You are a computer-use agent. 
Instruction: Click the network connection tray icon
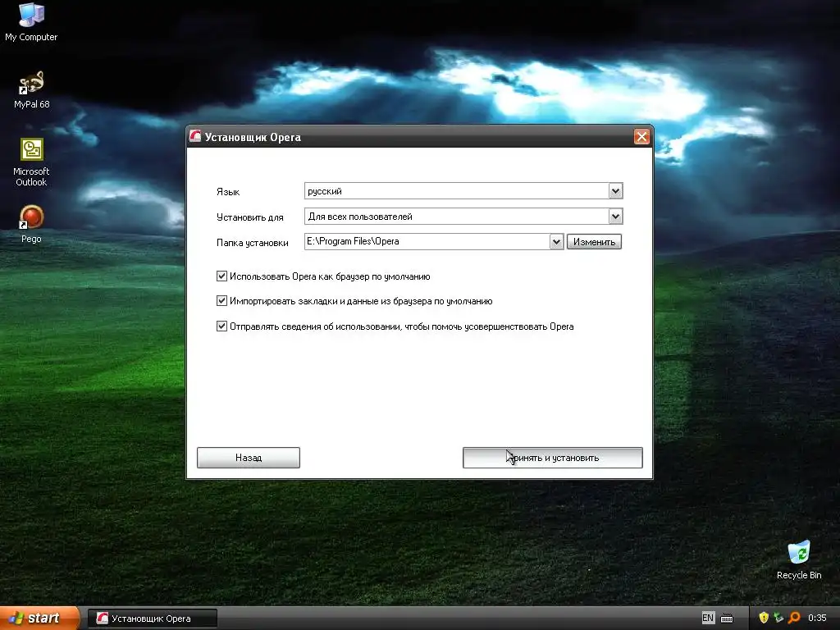click(778, 618)
